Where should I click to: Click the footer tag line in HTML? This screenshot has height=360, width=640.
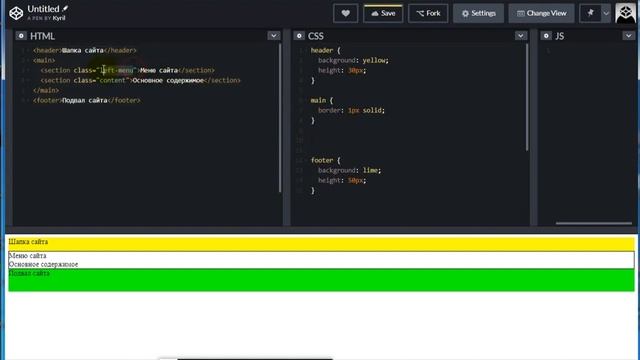tap(87, 100)
